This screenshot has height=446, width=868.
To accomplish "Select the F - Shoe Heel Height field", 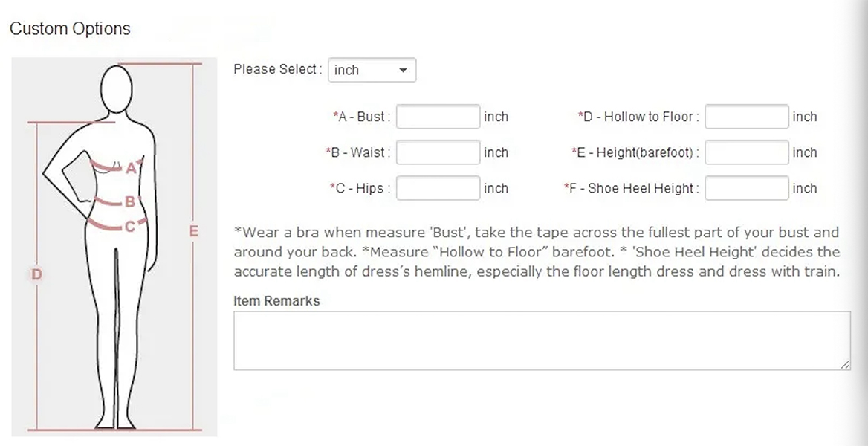I will [x=746, y=188].
